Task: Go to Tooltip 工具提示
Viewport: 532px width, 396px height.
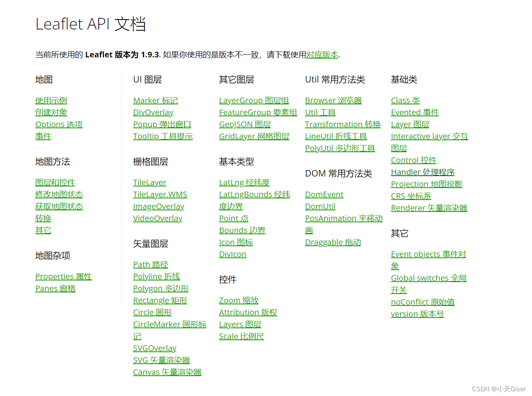Action: click(x=163, y=136)
